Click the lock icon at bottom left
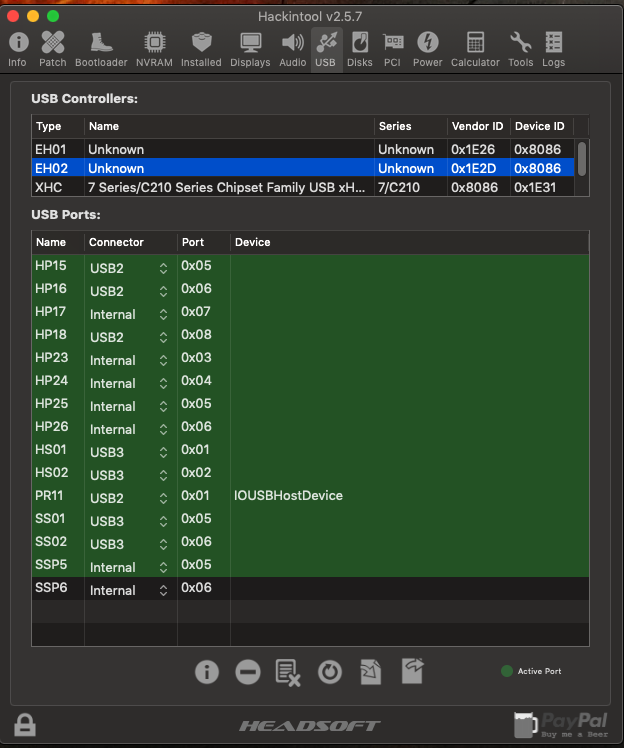Image resolution: width=624 pixels, height=748 pixels. click(25, 725)
